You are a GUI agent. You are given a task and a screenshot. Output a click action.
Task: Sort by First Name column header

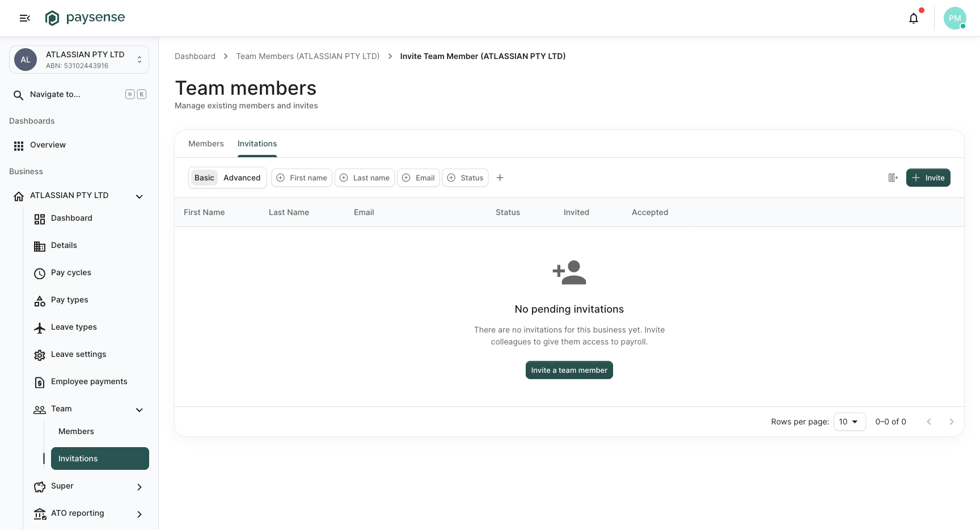(204, 212)
